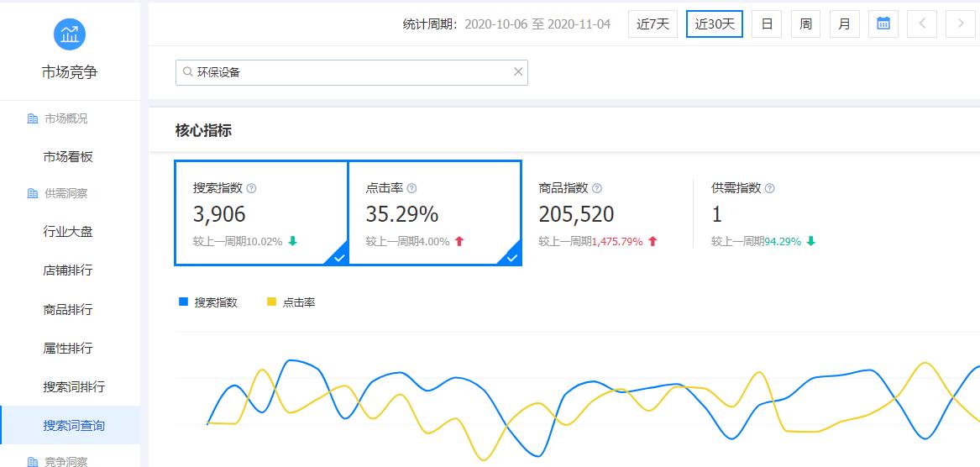This screenshot has height=467, width=980.
Task: Go to 搜索词排行 menu item
Action: (74, 387)
